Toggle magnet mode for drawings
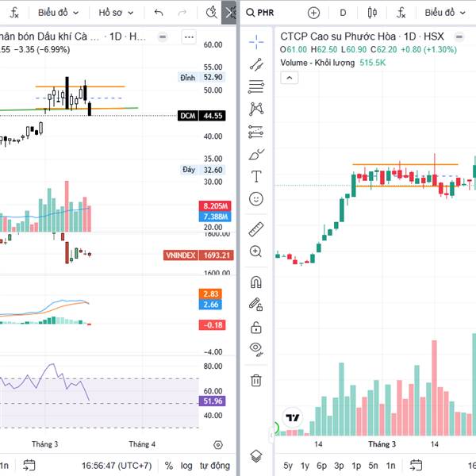Screen dimensions: 476x476 pyautogui.click(x=256, y=282)
